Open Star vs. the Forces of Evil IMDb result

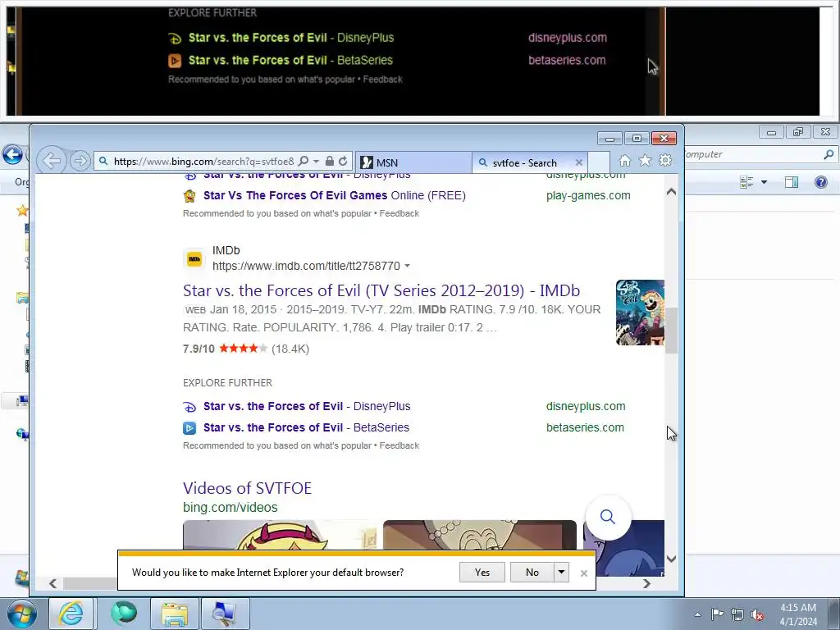(x=381, y=290)
